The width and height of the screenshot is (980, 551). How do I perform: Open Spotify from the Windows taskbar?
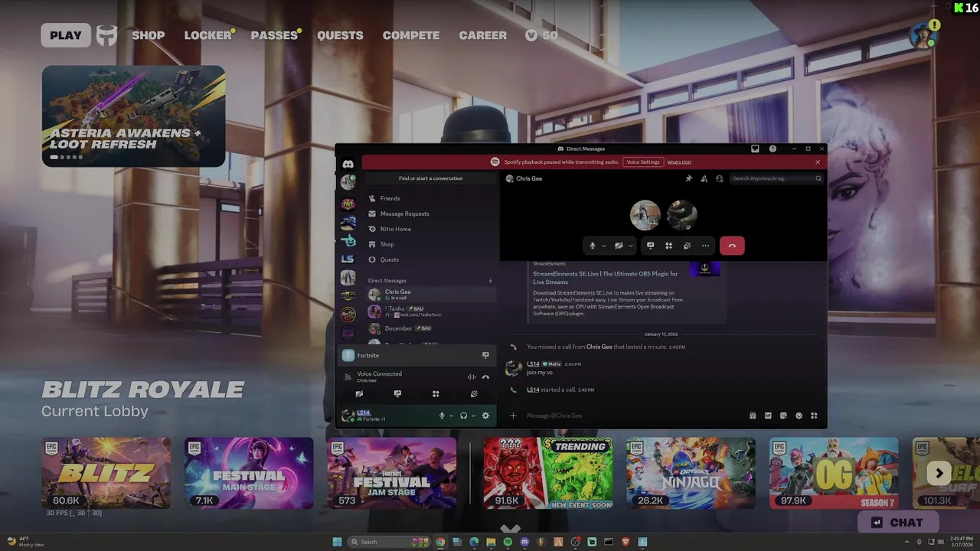point(508,542)
